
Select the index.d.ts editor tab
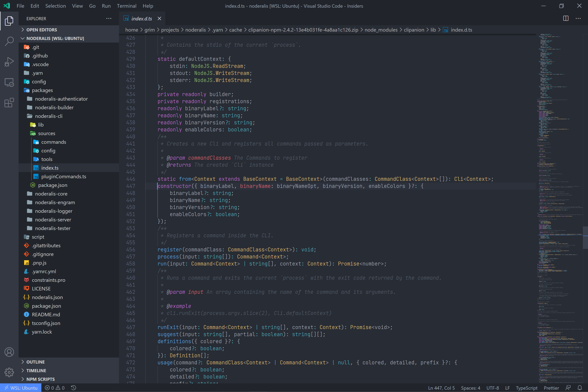(x=142, y=18)
